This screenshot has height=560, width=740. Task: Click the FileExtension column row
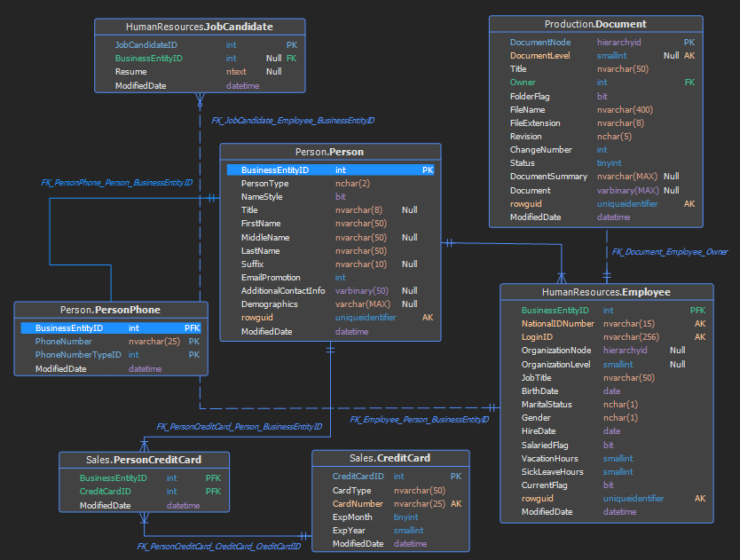(596, 122)
